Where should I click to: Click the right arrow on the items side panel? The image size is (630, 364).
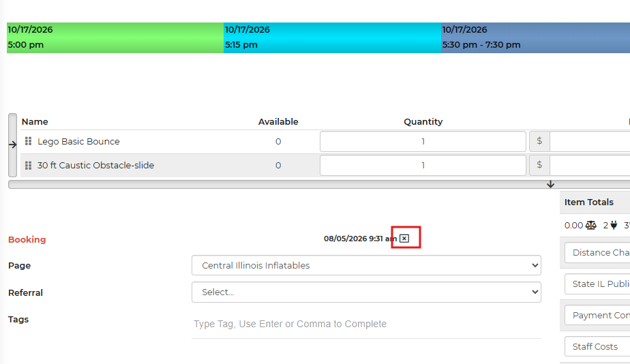coord(12,145)
